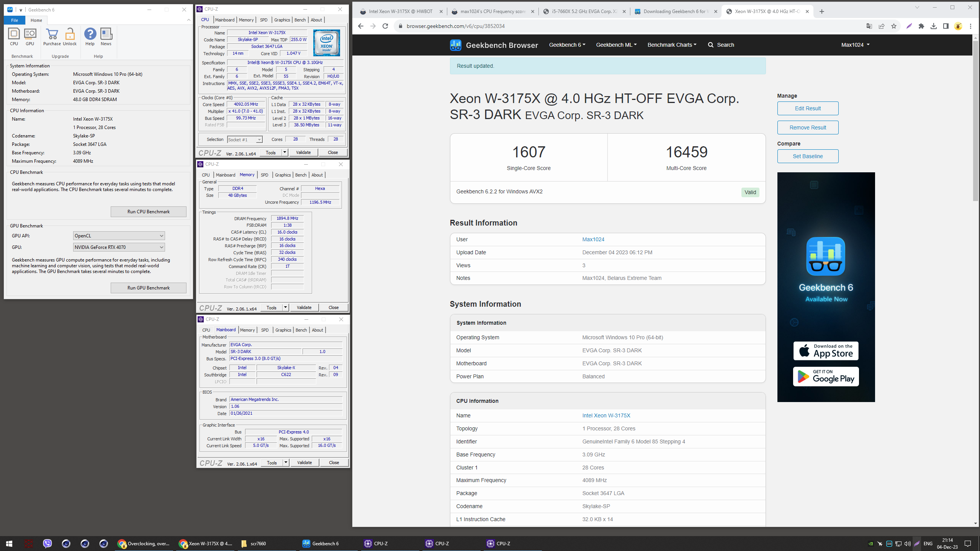Click the GPU benchmark icon in Geekbench ribbon
Image resolution: width=980 pixels, height=551 pixels.
point(30,37)
